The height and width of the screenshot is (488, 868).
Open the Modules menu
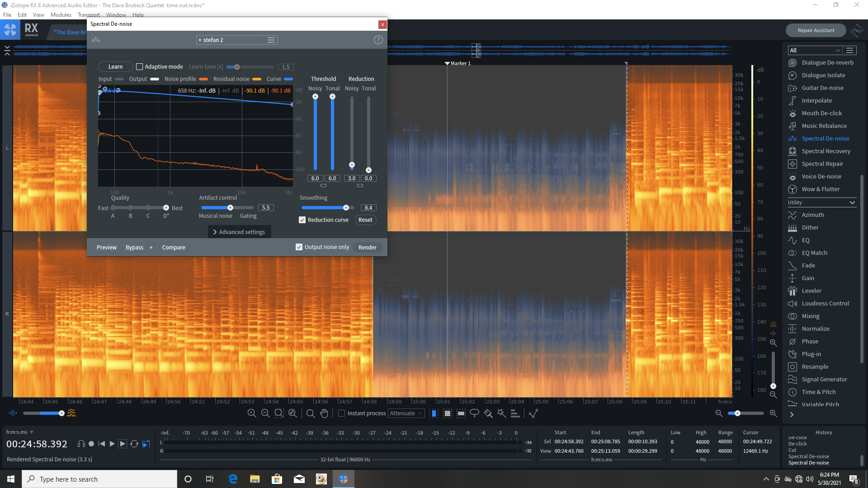[61, 14]
